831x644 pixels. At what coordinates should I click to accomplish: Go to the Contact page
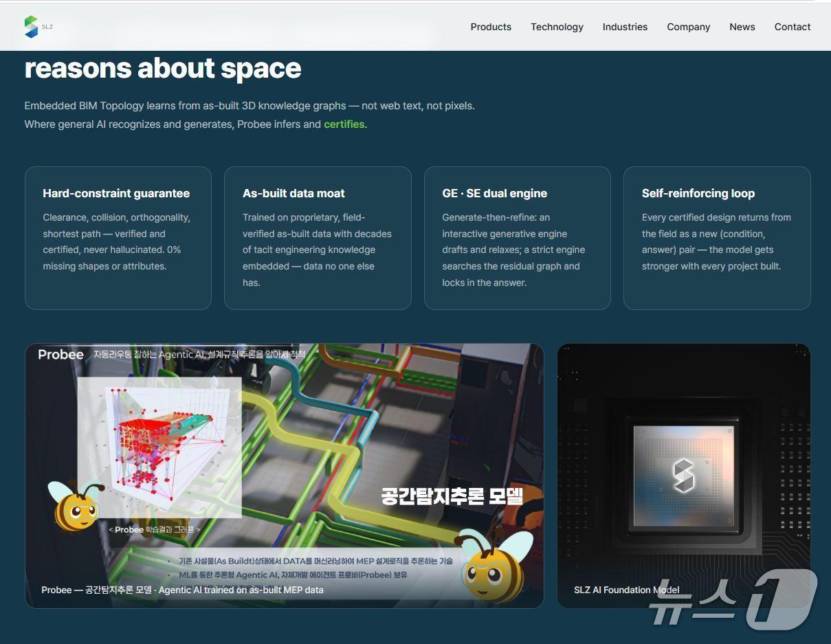(793, 27)
